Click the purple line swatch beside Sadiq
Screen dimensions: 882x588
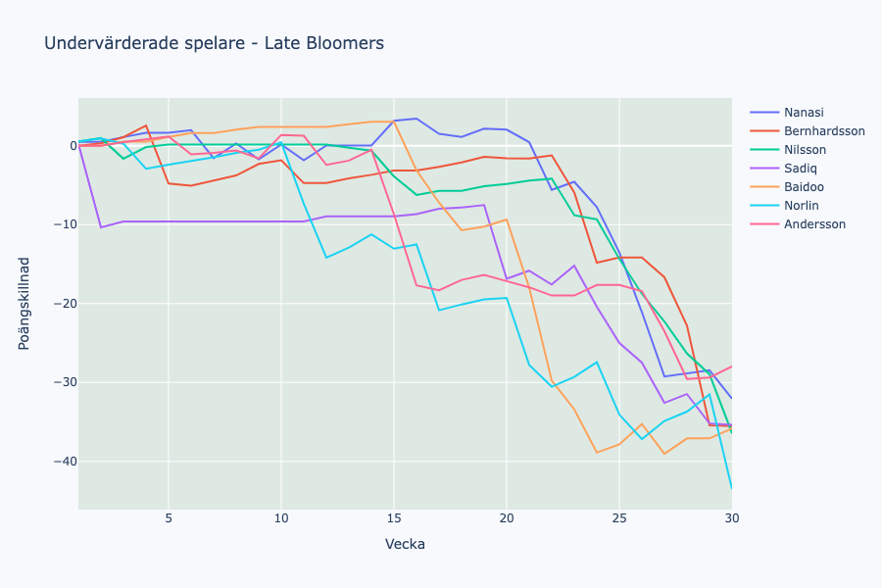point(763,169)
